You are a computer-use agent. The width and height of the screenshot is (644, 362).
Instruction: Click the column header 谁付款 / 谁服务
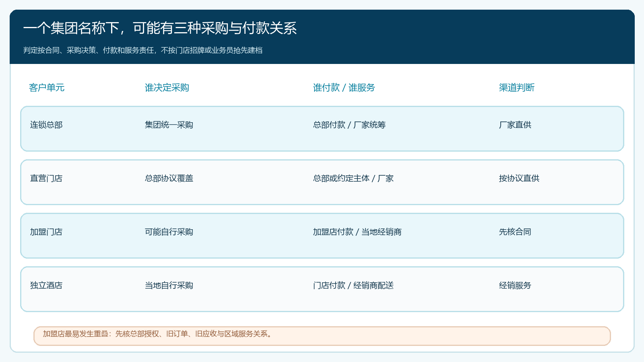point(344,88)
